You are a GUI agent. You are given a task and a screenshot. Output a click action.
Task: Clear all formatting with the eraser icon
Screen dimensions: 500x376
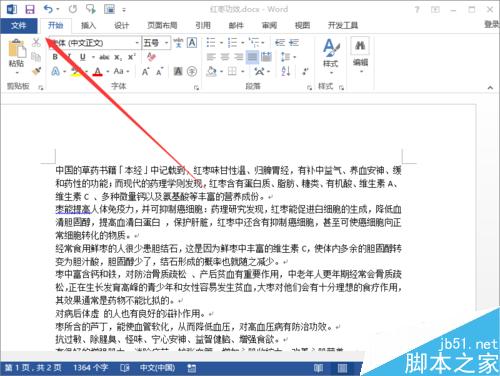tap(151, 57)
